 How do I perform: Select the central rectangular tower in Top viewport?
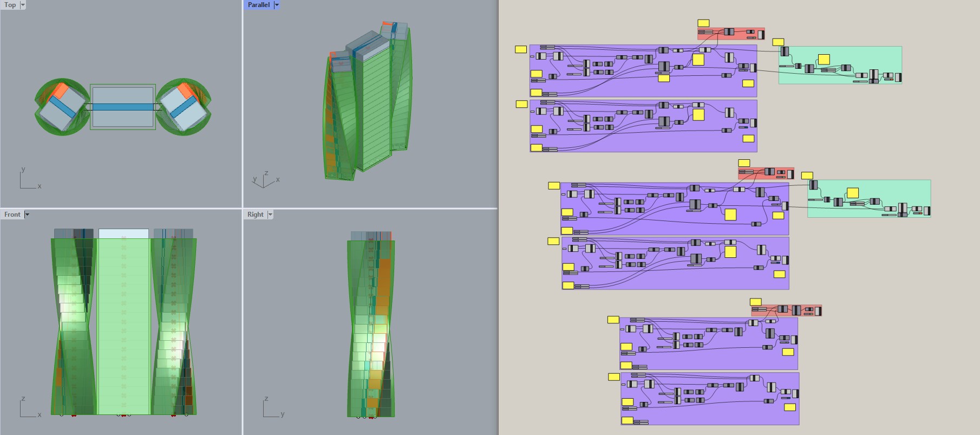point(123,107)
